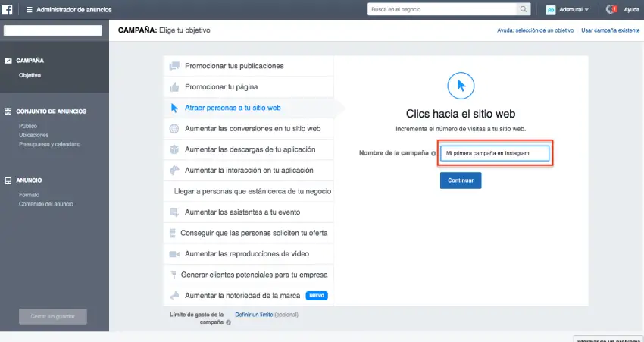Click the search magnifier icon

pyautogui.click(x=524, y=9)
